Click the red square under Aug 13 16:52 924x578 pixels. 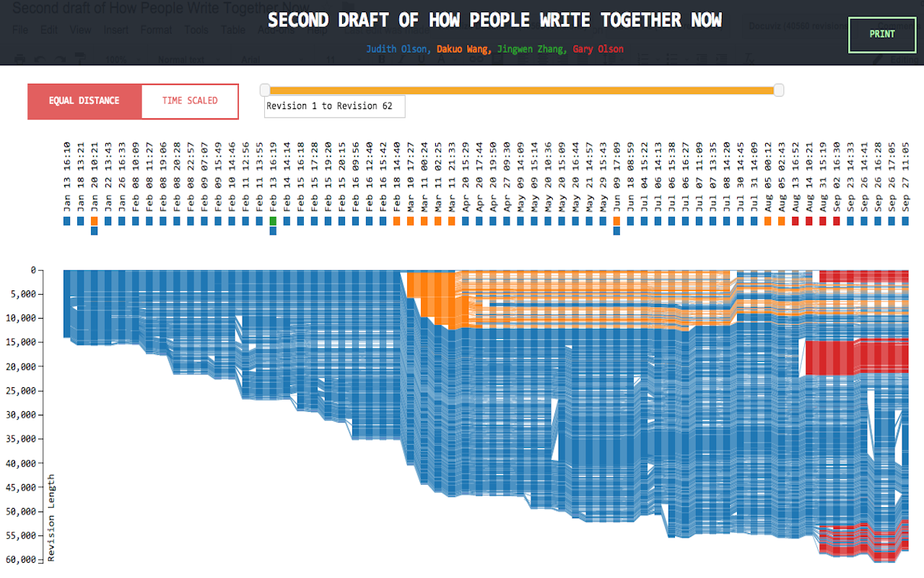795,220
